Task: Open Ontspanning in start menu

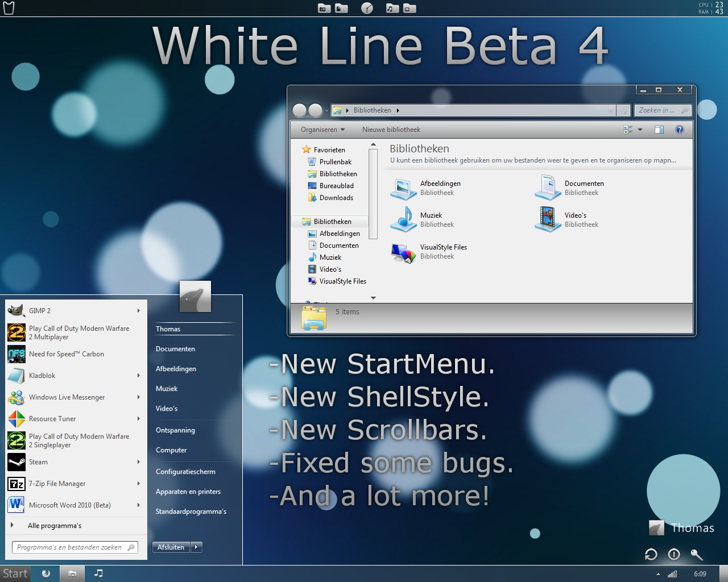Action: (175, 430)
